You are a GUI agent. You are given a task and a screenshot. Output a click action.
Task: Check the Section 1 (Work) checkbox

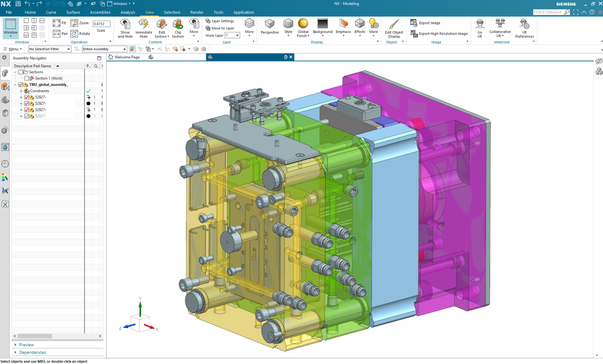pos(27,78)
